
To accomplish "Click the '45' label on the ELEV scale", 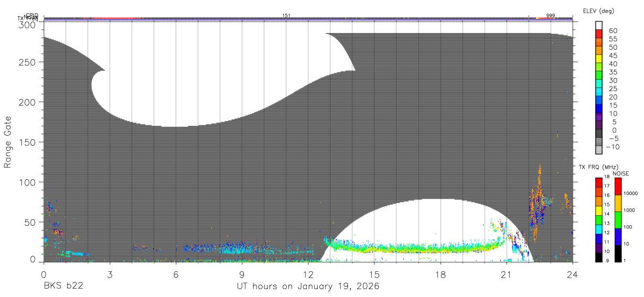I will click(x=613, y=56).
